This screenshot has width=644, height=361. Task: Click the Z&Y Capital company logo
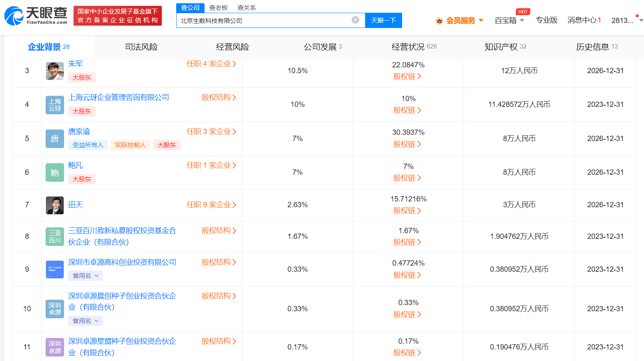[55, 269]
